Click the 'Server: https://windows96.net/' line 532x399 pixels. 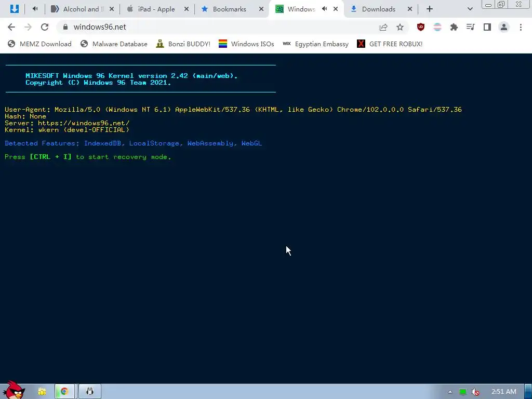pyautogui.click(x=67, y=123)
